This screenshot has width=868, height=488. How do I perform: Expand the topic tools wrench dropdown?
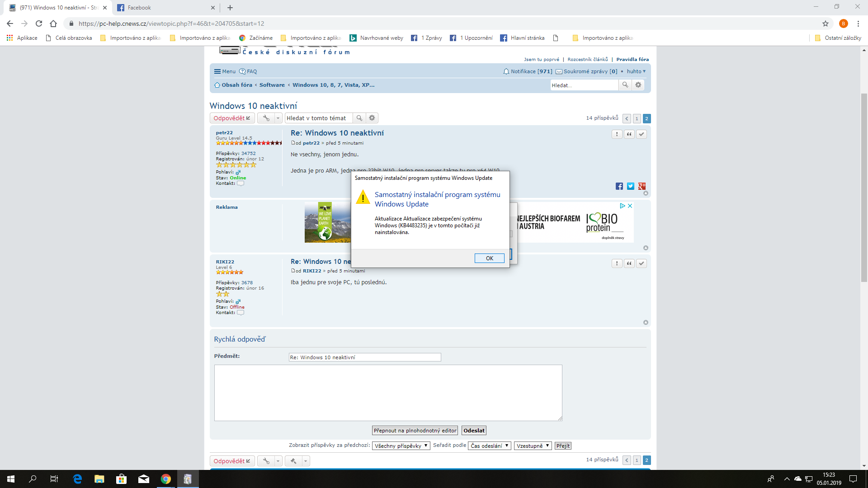point(278,118)
